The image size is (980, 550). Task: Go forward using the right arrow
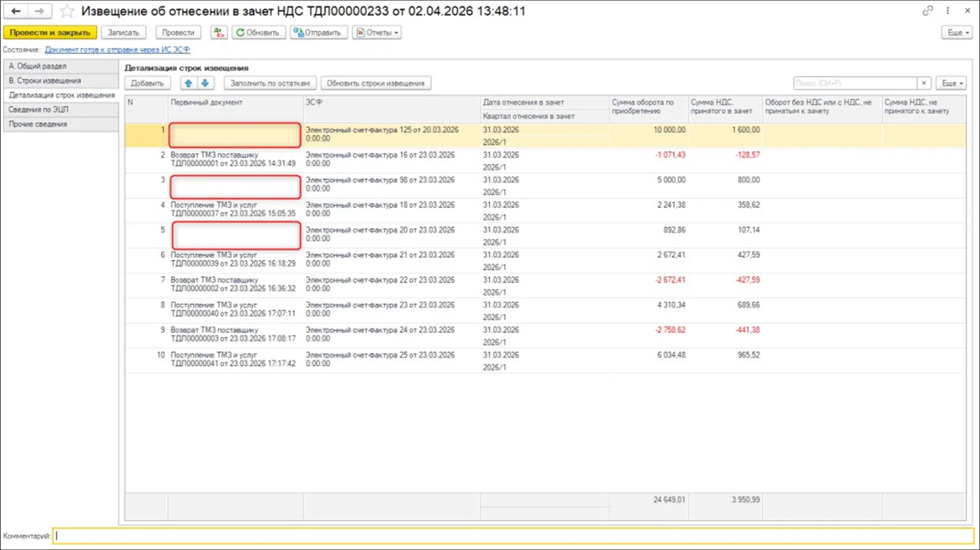(39, 11)
